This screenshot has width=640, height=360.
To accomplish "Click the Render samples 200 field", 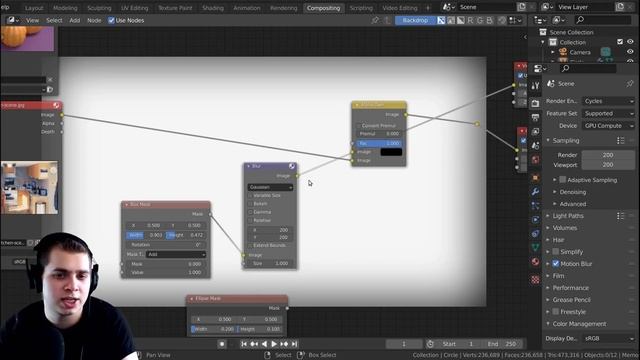I will pos(608,155).
